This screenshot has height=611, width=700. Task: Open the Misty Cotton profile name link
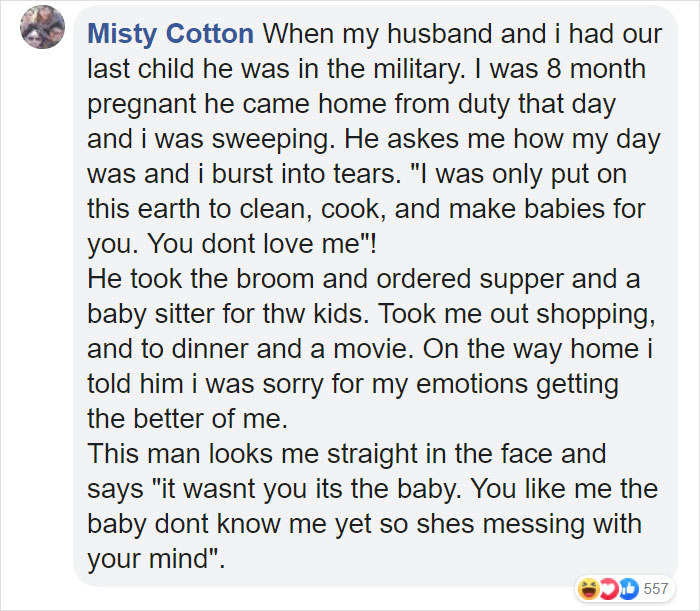pos(170,34)
